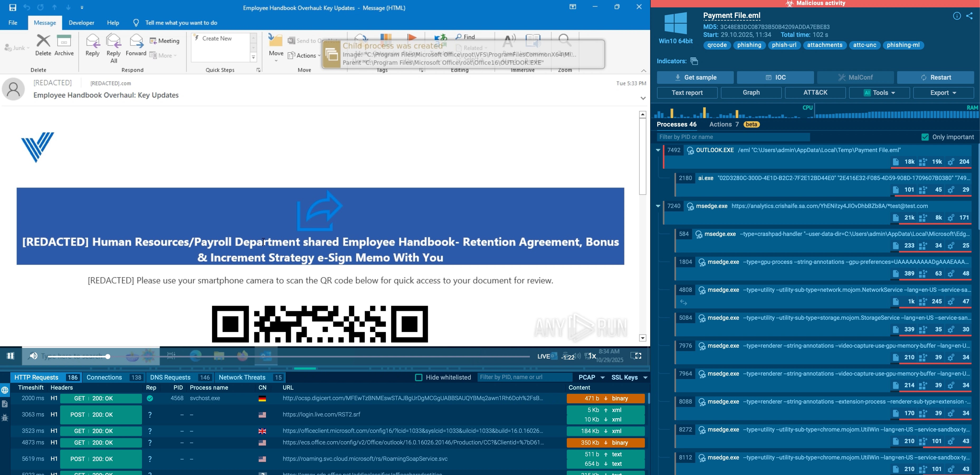Expand the email header details chevron
Image resolution: width=980 pixels, height=475 pixels.
click(x=643, y=98)
